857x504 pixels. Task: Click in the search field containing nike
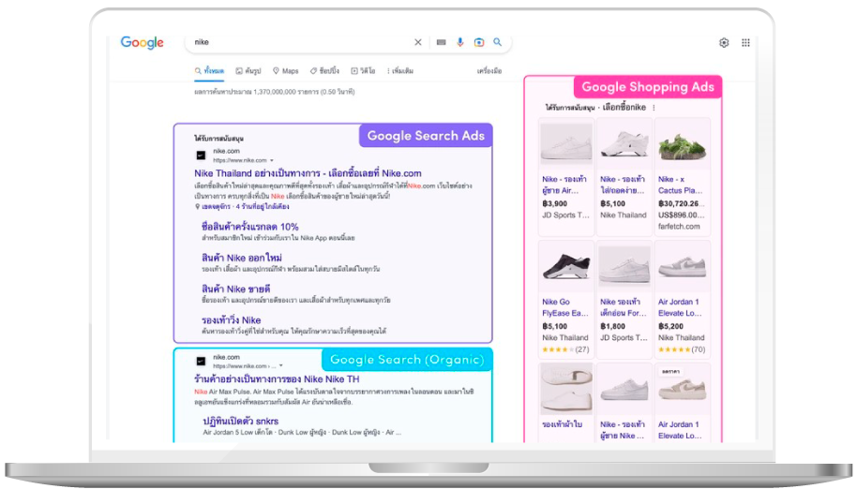(x=300, y=42)
